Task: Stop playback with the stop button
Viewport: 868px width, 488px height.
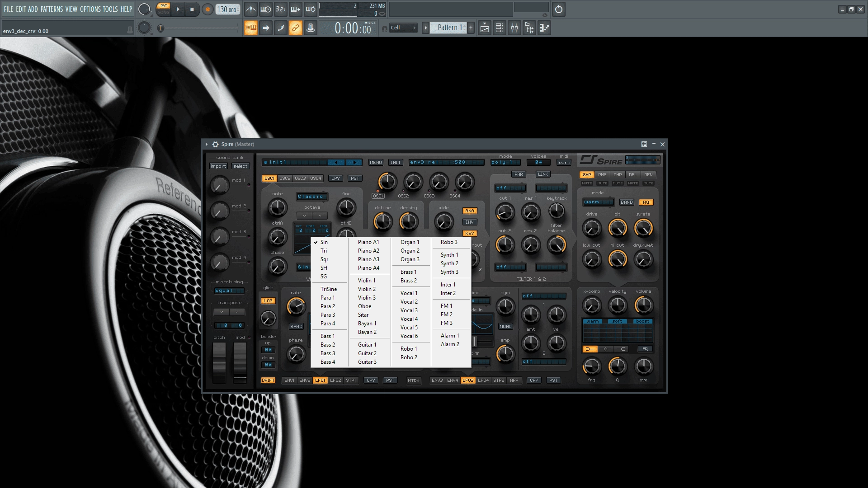Action: point(192,9)
